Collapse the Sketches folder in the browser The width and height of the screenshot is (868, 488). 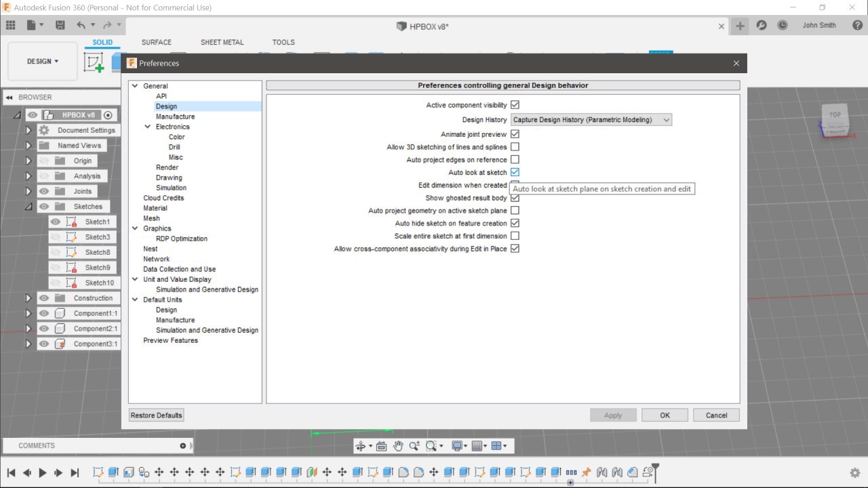point(28,207)
